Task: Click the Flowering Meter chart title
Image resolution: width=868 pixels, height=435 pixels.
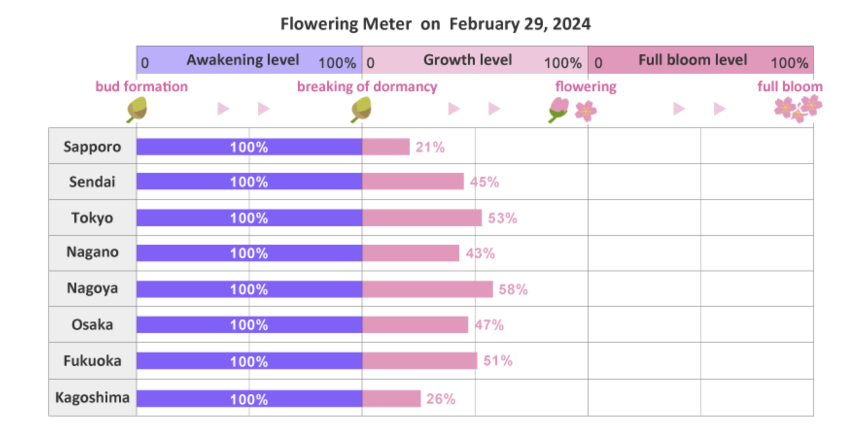Action: coord(435,24)
